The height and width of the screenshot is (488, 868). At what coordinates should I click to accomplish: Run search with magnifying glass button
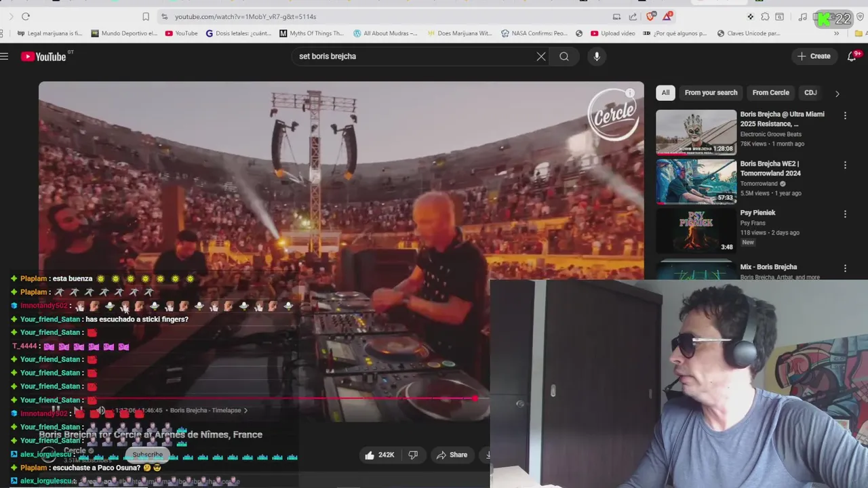coord(564,56)
